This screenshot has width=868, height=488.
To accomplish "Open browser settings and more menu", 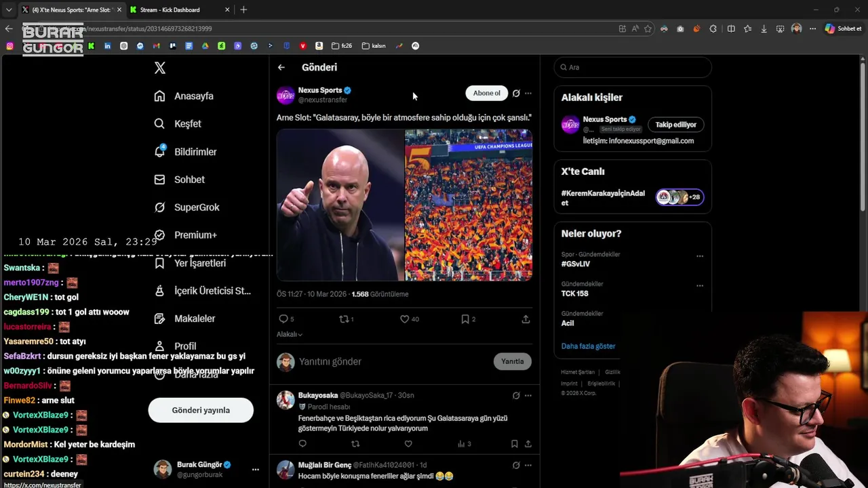I will (x=812, y=28).
